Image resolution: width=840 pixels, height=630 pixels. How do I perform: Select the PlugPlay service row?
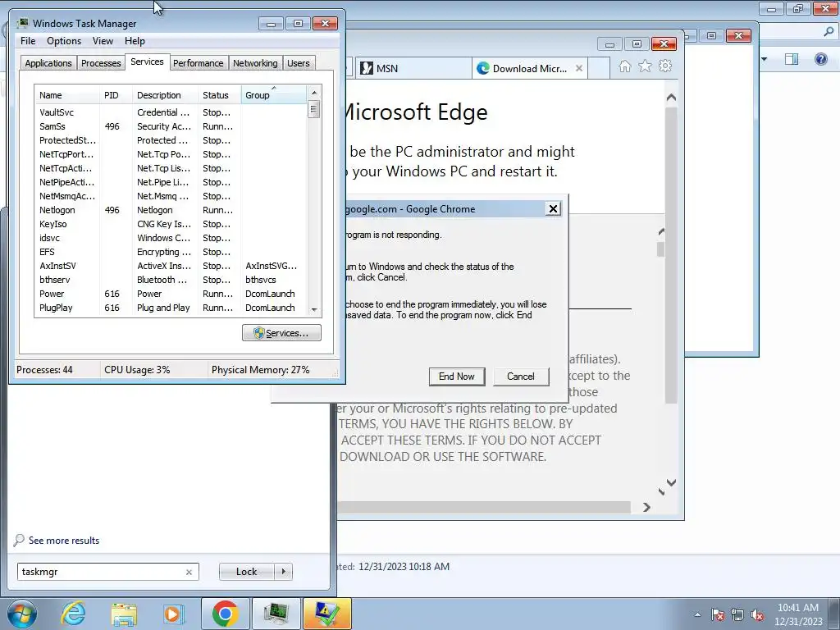(171, 308)
